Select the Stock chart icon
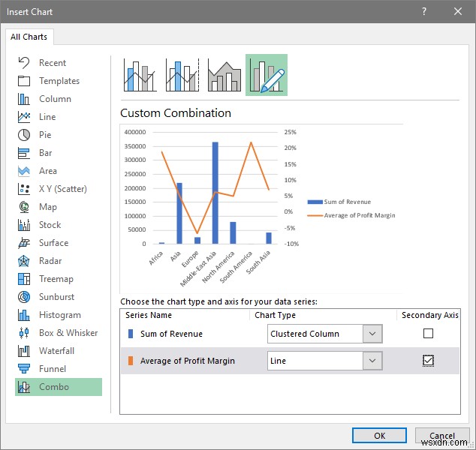Viewport: 476px width, 450px height. (24, 225)
